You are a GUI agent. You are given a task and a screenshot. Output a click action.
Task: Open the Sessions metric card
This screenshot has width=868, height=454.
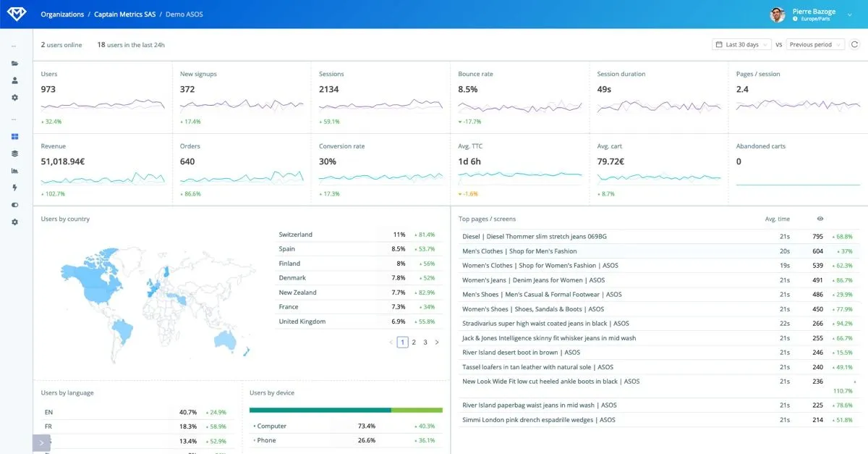tap(380, 98)
